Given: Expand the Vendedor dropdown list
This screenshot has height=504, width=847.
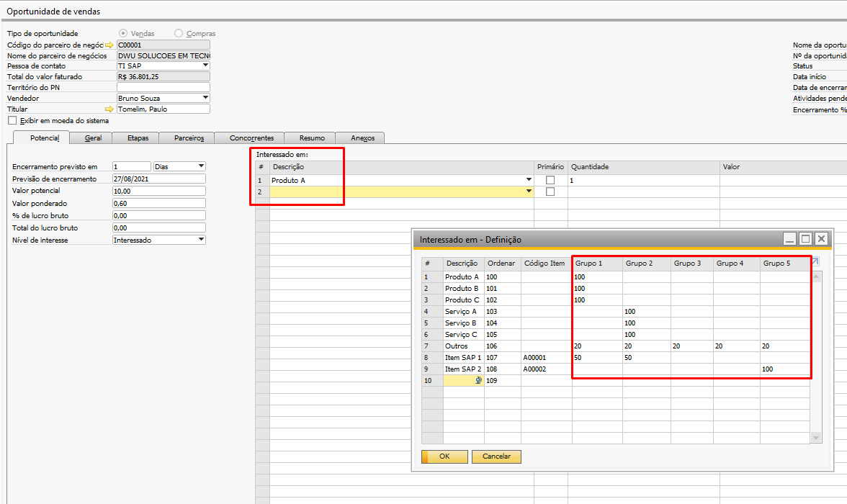Looking at the screenshot, I should click(205, 98).
